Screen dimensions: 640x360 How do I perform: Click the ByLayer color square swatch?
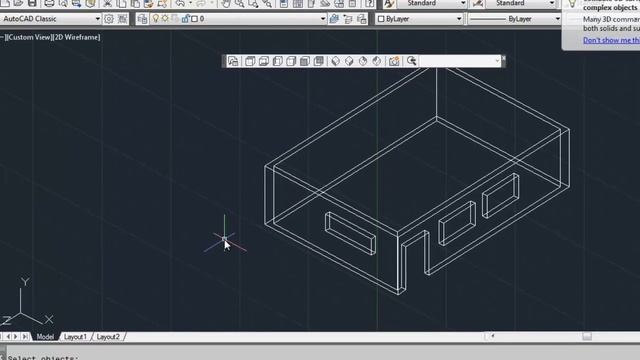[x=381, y=19]
